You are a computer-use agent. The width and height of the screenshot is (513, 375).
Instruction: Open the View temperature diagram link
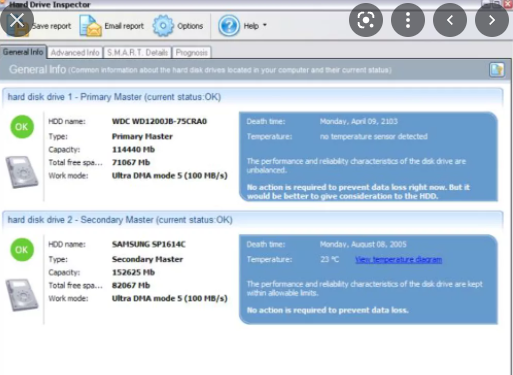399,259
